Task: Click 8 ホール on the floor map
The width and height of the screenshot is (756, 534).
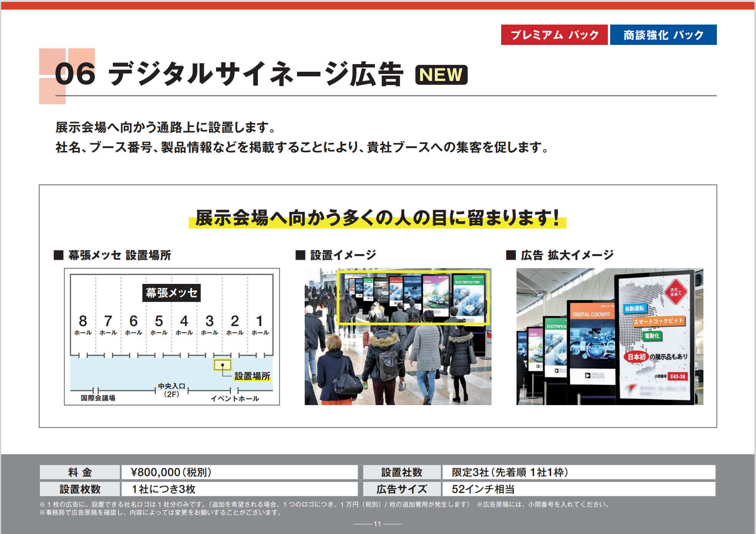Action: [83, 325]
